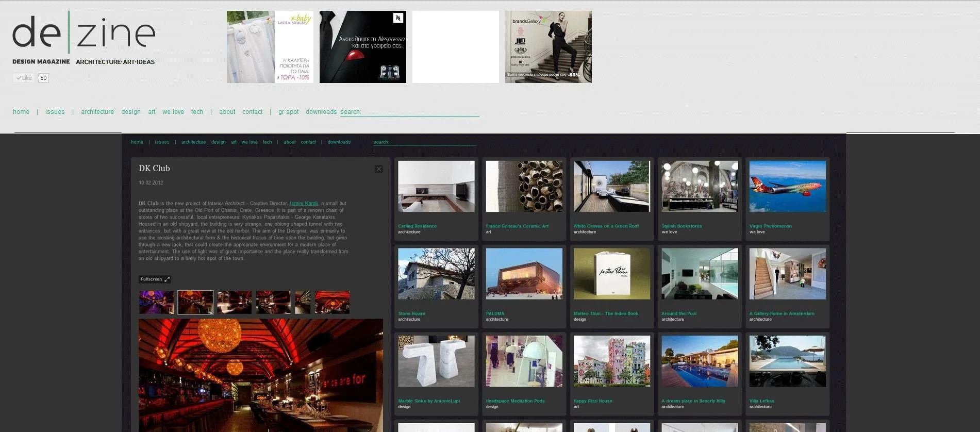The image size is (980, 432).
Task: Open 'tech' in the dark inner navigation
Action: click(x=267, y=142)
